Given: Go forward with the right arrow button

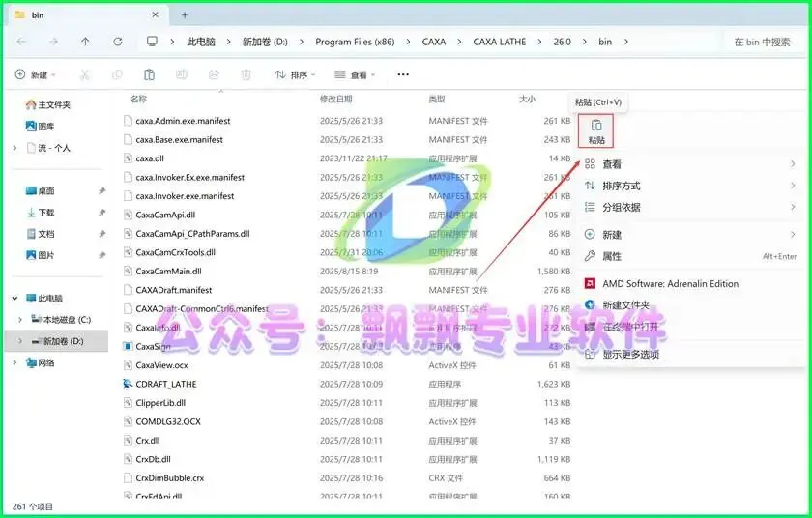Looking at the screenshot, I should click(53, 42).
